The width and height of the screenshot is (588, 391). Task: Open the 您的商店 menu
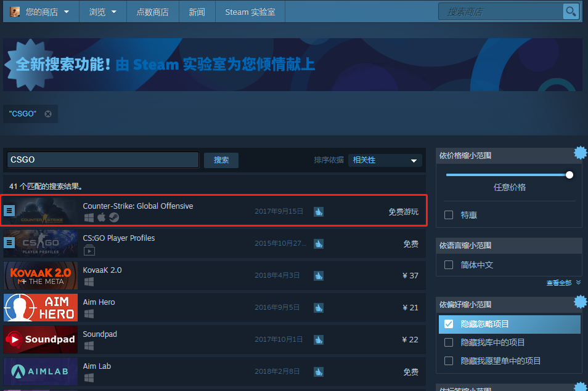click(41, 11)
